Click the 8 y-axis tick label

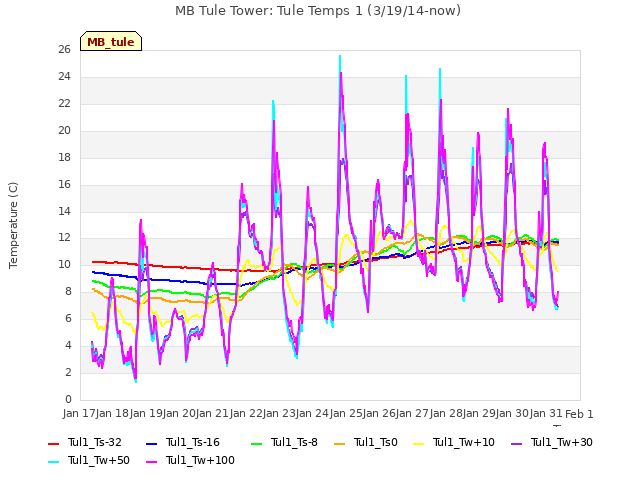[x=68, y=291]
